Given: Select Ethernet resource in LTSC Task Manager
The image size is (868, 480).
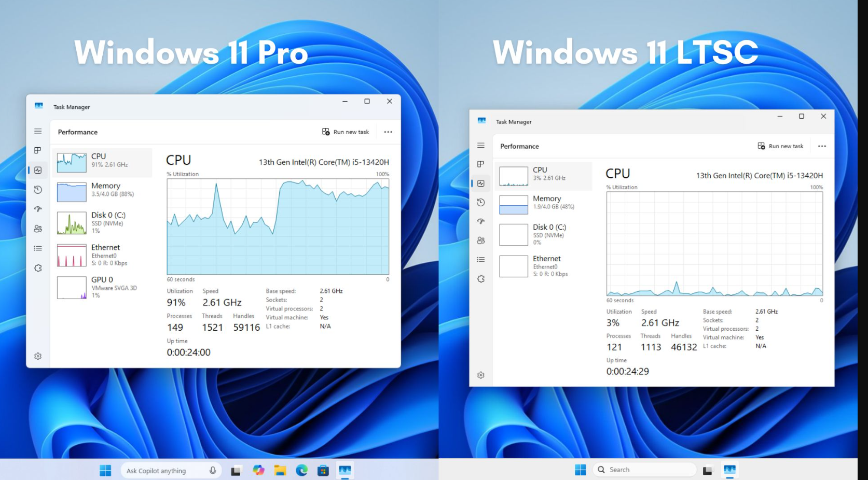Looking at the screenshot, I should pos(543,266).
